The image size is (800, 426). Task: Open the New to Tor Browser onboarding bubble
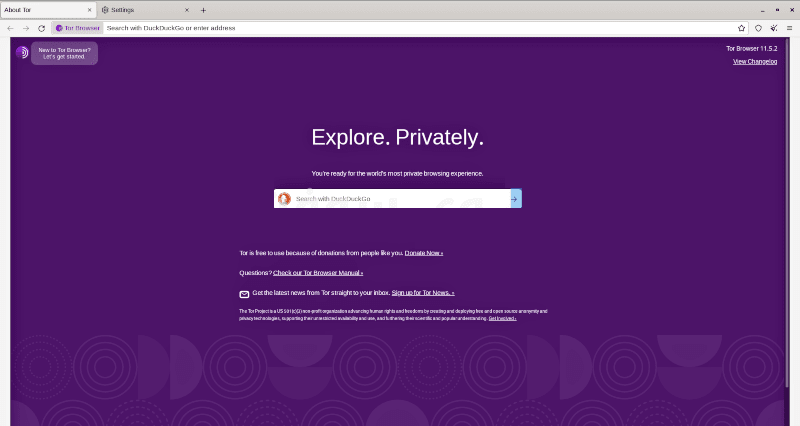(x=64, y=53)
